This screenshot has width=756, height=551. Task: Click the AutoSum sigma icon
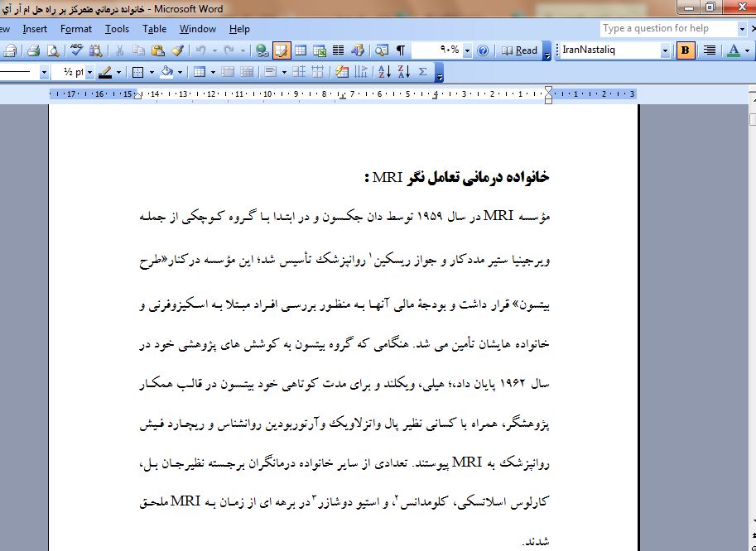tap(423, 72)
